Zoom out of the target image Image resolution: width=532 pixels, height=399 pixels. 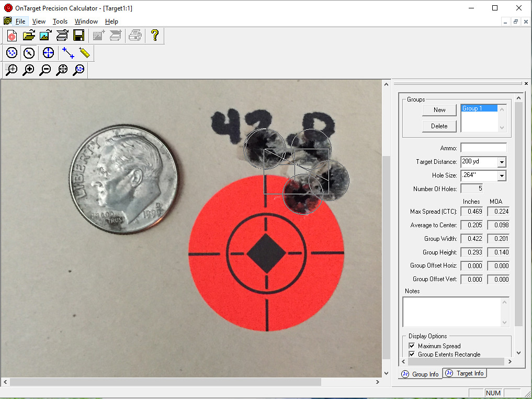pos(45,70)
